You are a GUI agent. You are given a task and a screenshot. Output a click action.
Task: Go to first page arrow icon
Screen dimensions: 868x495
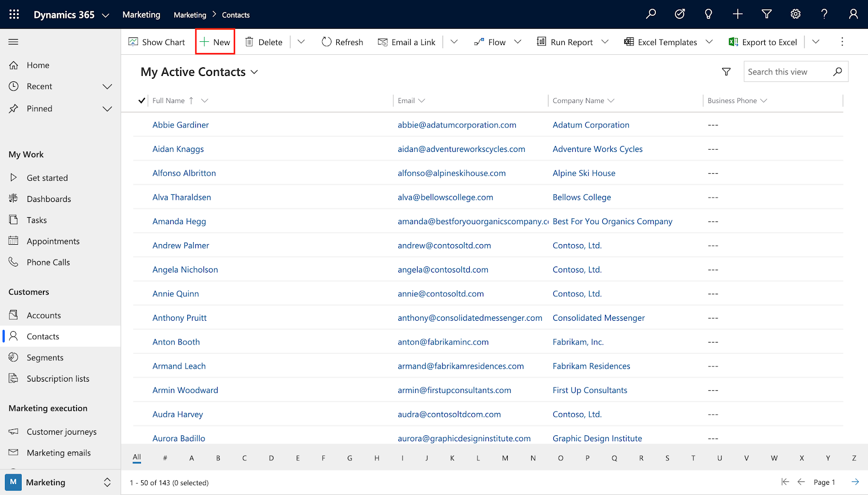pos(785,482)
